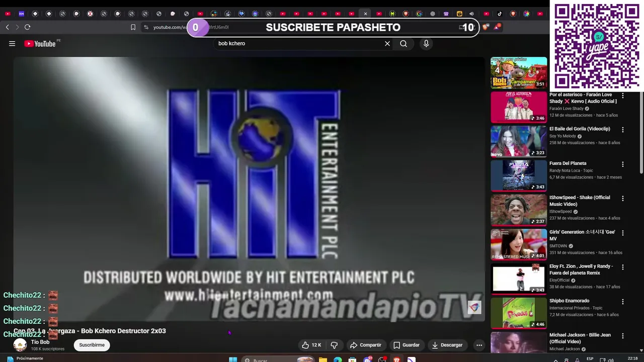Start voice search with microphone icon
This screenshot has height=362, width=644.
point(426,44)
